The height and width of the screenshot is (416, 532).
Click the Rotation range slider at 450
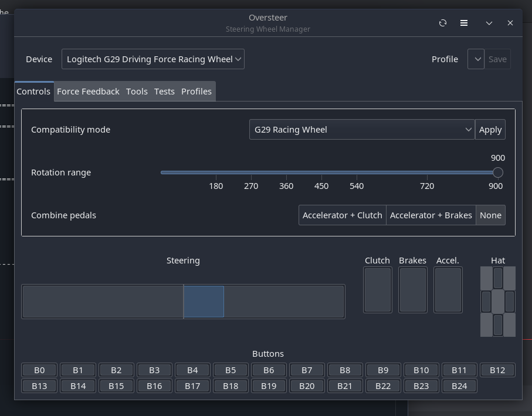(x=321, y=173)
